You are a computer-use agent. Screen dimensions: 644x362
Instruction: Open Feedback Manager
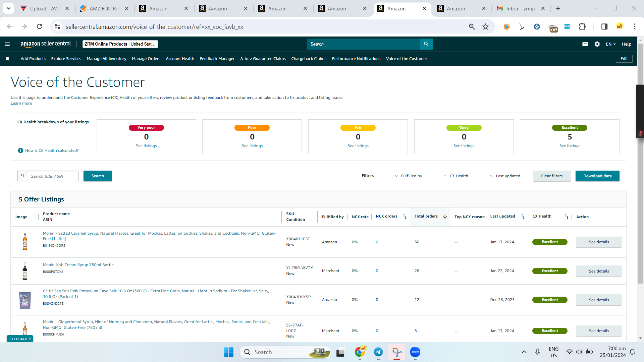tap(217, 59)
